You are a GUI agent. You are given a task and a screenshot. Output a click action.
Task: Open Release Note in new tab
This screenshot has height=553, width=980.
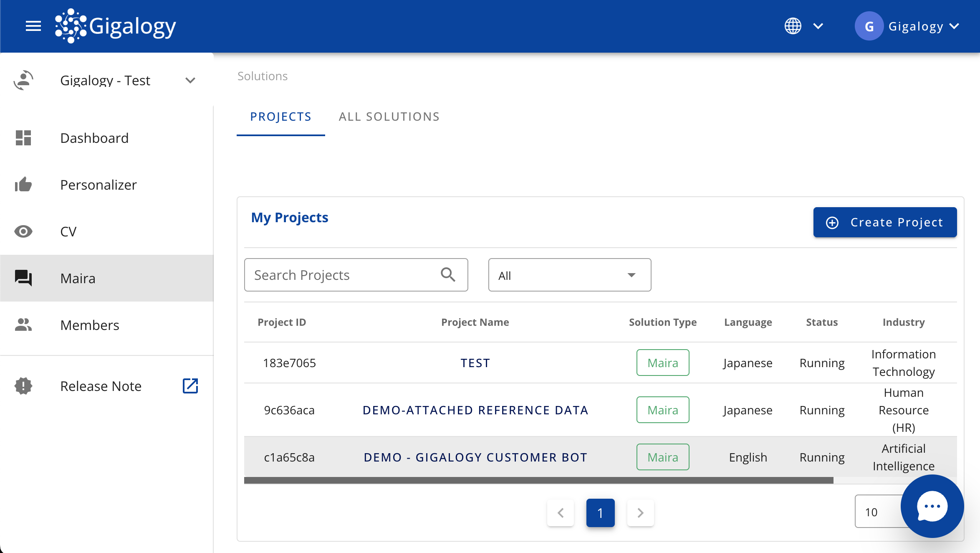pyautogui.click(x=190, y=386)
